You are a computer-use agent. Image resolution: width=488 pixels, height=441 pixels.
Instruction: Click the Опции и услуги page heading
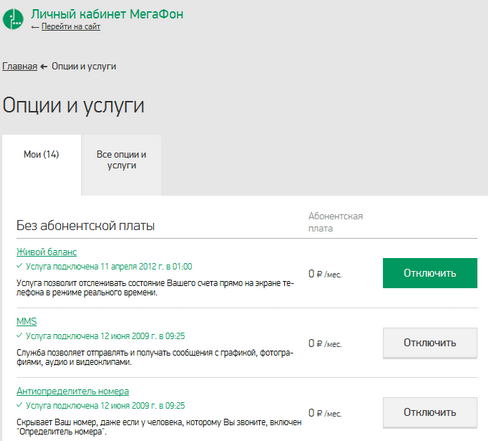(x=73, y=106)
